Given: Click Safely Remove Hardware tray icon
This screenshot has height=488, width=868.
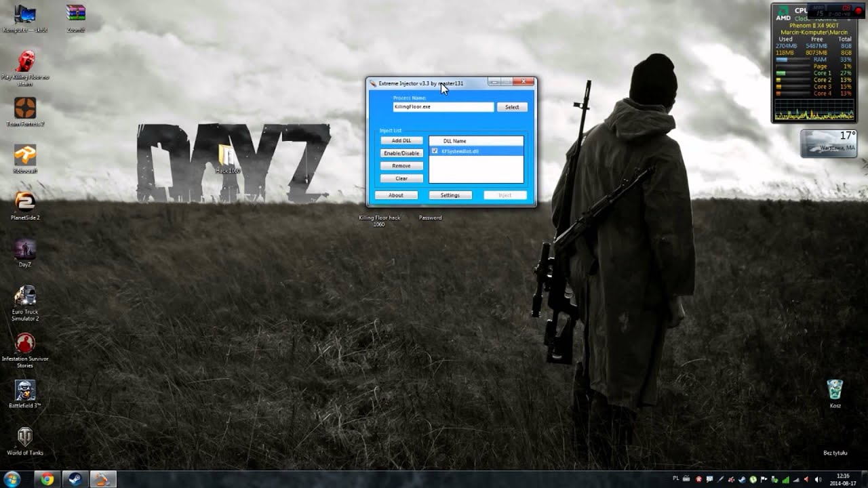Looking at the screenshot, I should click(x=774, y=479).
